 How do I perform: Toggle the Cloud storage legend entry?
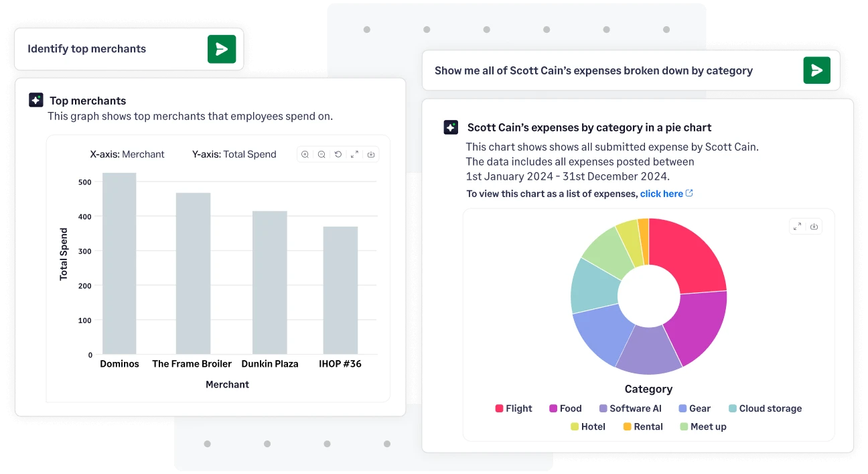click(764, 408)
